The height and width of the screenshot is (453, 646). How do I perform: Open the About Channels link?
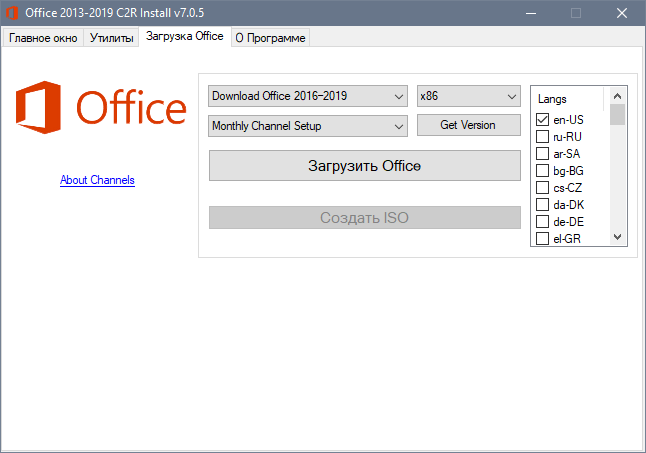point(97,180)
